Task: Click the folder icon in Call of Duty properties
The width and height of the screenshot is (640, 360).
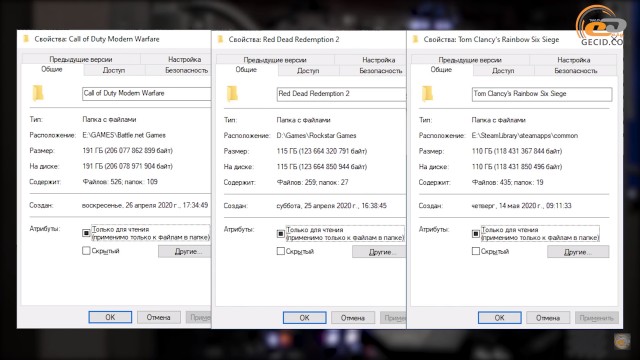Action: coord(38,93)
